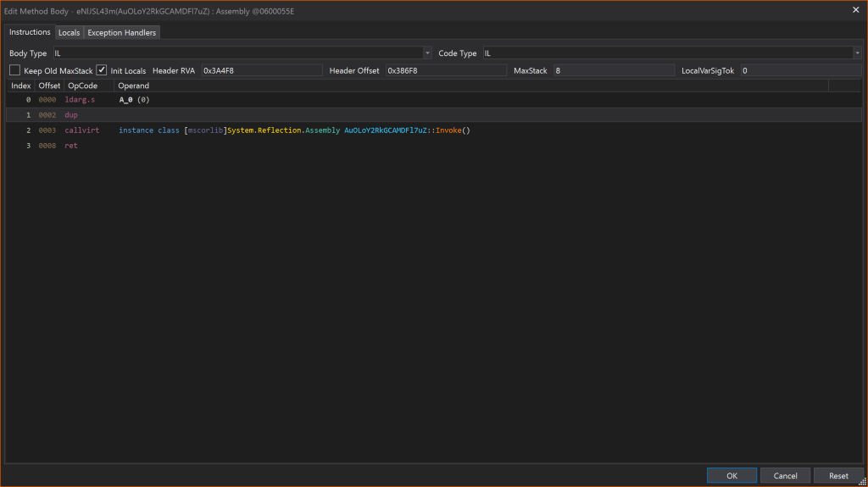Enable the Keep Old MaxStack checkbox
868x487 pixels.
tap(14, 70)
